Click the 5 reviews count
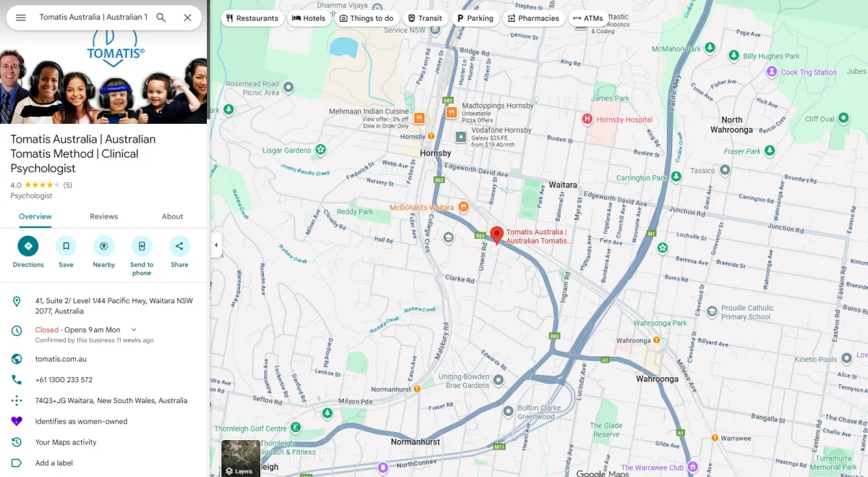Image resolution: width=868 pixels, height=477 pixels. coord(68,185)
